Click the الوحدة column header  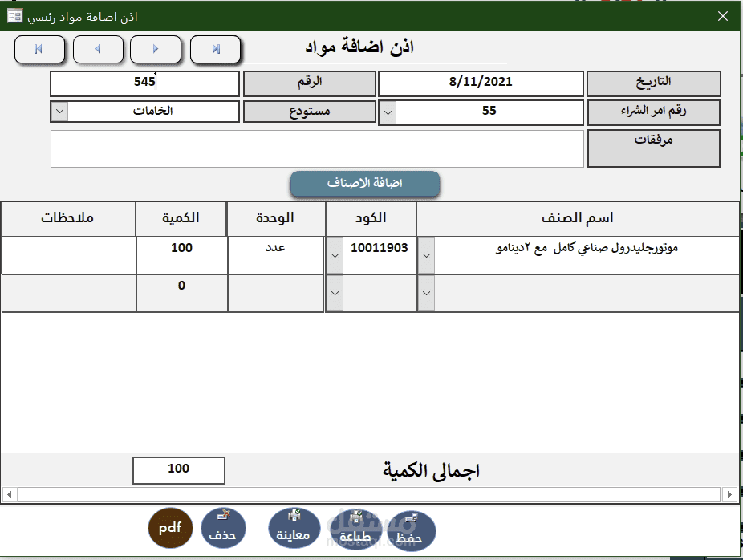click(x=275, y=218)
